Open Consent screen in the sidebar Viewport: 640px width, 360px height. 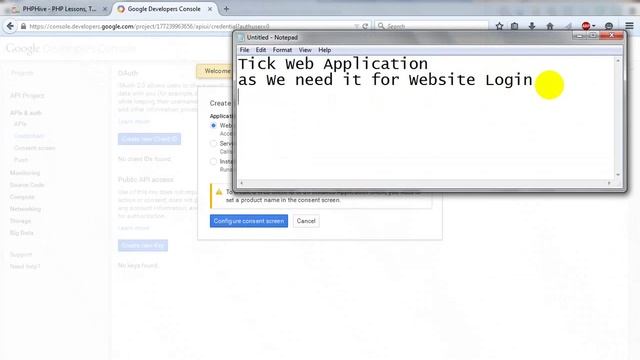(35, 148)
